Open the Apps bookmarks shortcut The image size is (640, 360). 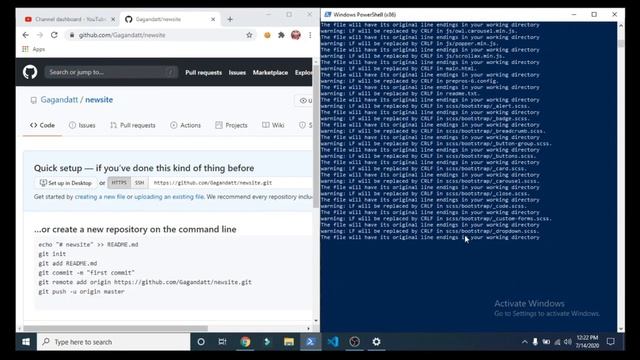point(33,49)
